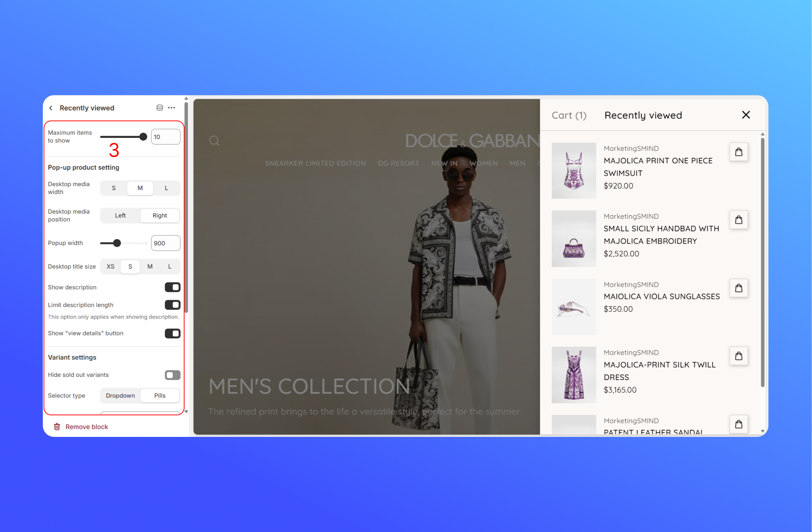Set Desktop media position to Left
Screen dimensions: 812x532
[120, 215]
